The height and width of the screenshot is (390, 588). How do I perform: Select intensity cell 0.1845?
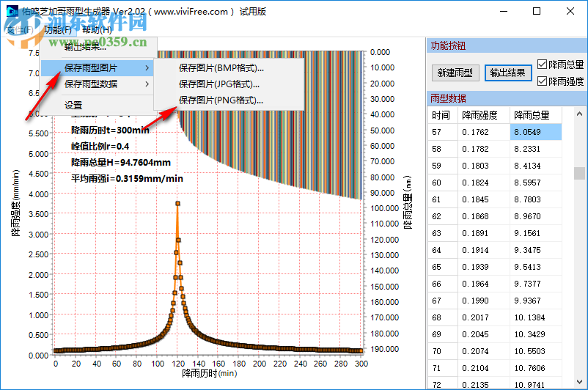point(483,199)
